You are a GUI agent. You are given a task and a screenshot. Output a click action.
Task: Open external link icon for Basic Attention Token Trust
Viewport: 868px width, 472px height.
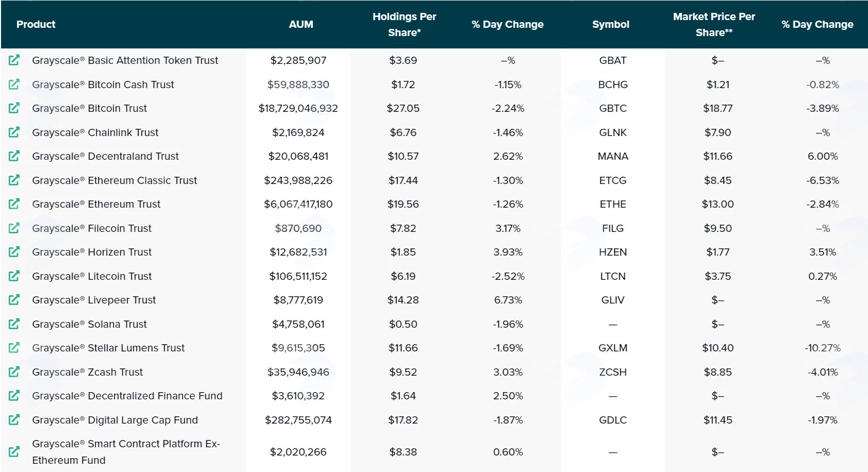pos(14,60)
